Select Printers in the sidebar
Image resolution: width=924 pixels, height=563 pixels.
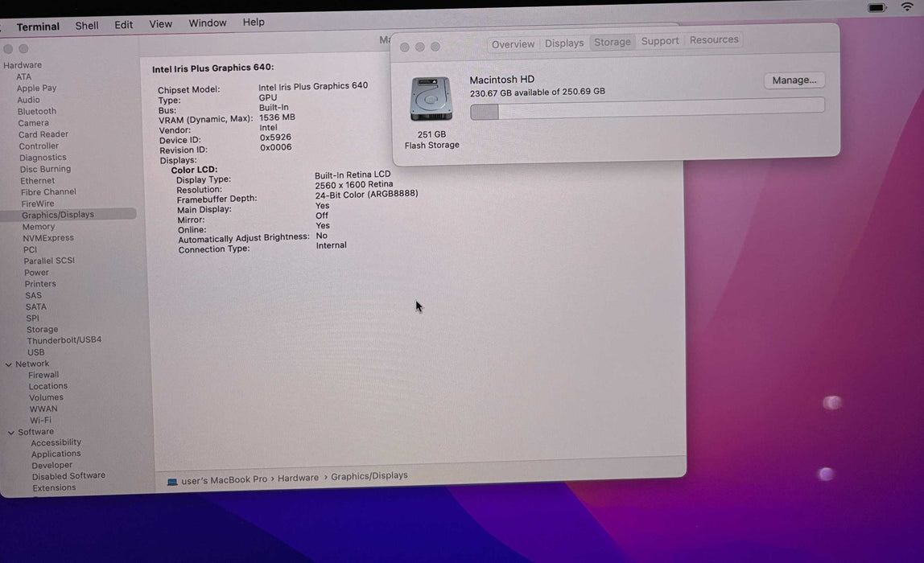40,284
